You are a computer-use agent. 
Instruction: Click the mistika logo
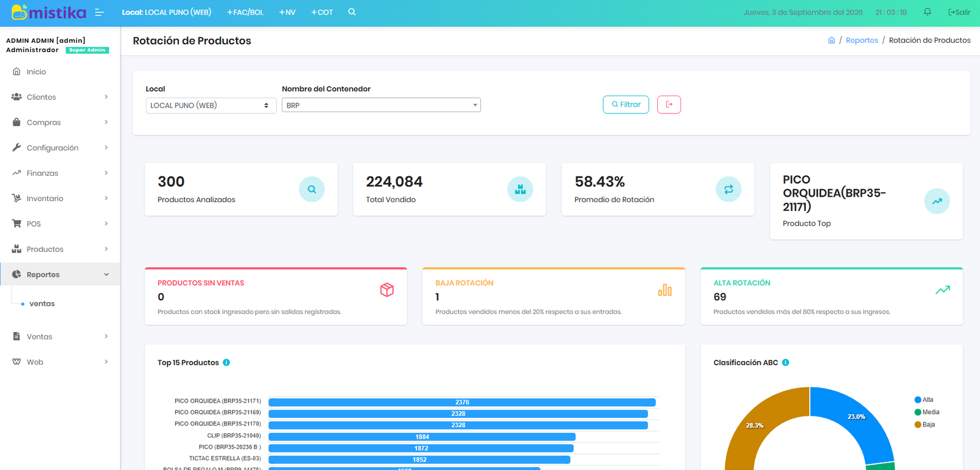coord(49,12)
